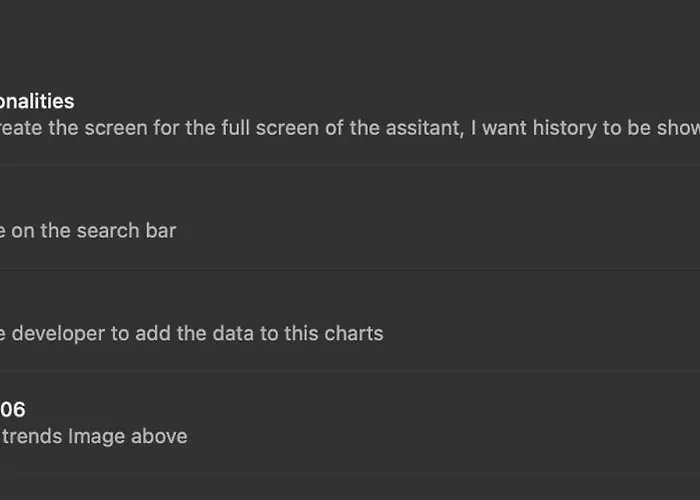Click the words "search bar" in the list
The height and width of the screenshot is (500, 700).
point(126,231)
